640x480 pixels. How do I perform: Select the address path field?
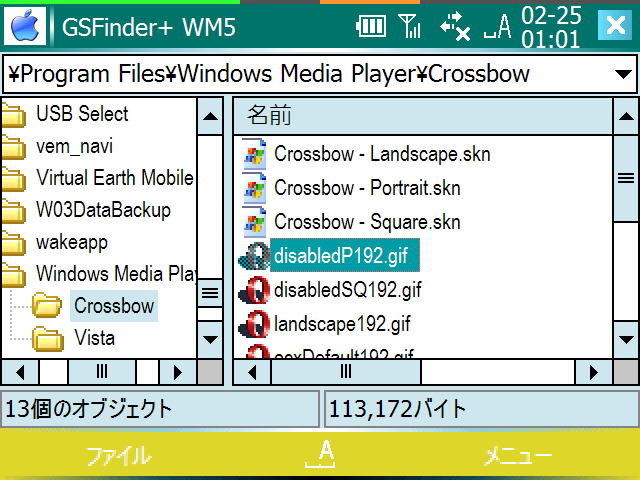tap(320, 74)
